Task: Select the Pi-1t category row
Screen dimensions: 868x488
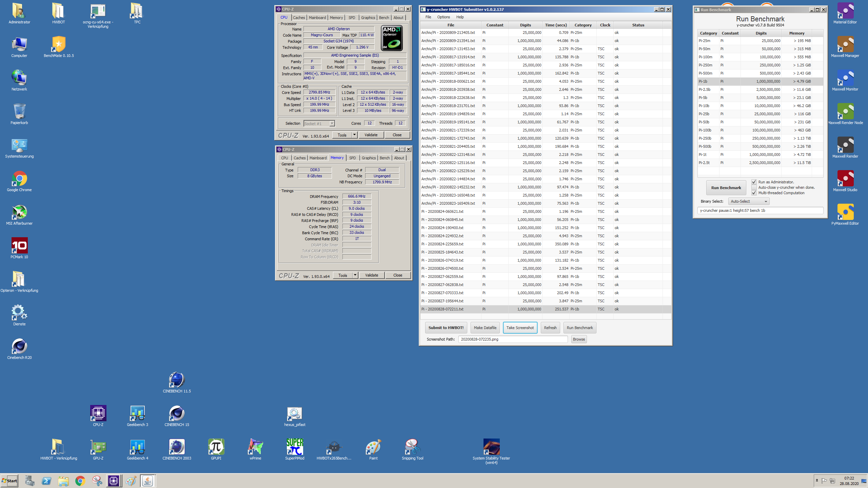Action: [760, 155]
